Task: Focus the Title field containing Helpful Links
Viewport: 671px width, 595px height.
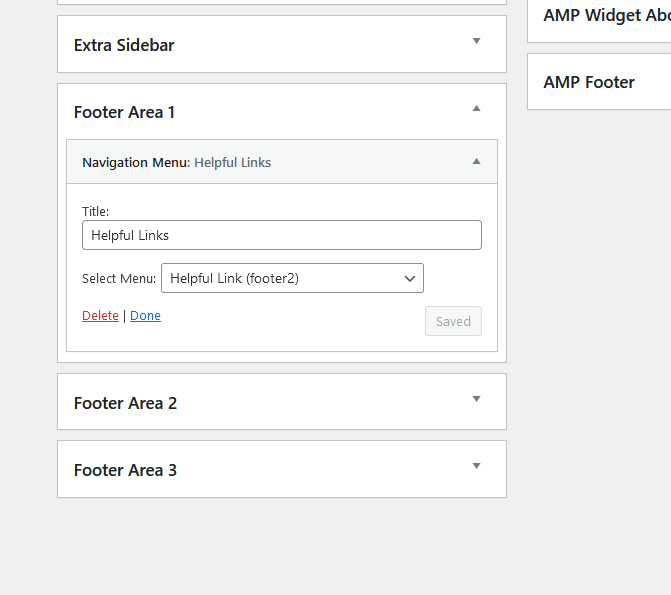Action: [282, 235]
